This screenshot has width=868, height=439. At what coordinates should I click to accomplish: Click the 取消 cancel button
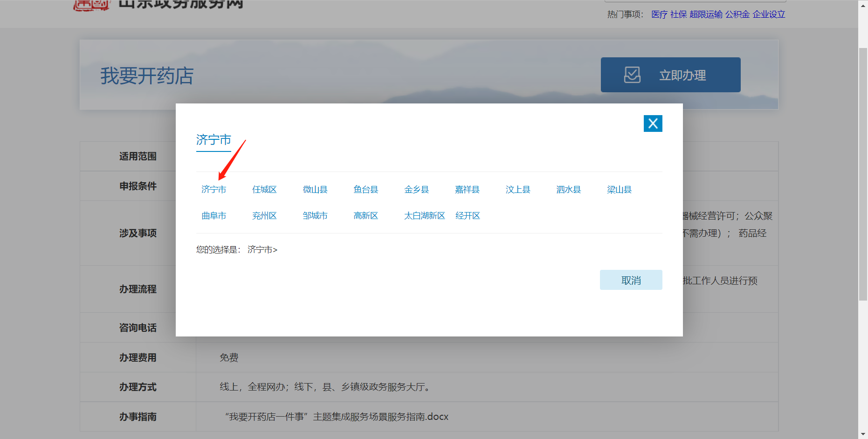pyautogui.click(x=631, y=280)
